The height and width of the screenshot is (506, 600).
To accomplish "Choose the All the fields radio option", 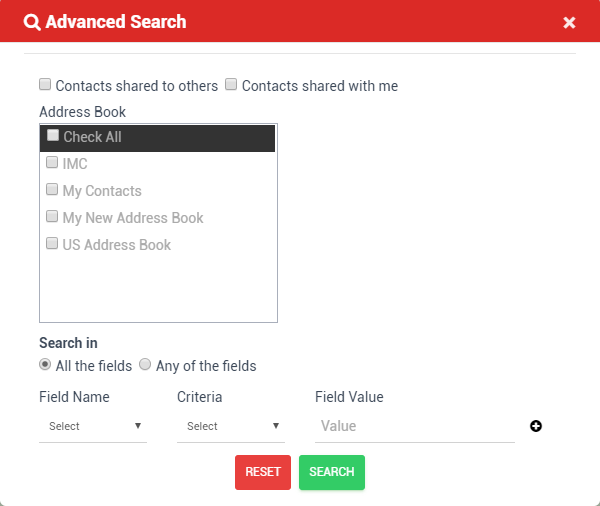I will click(x=45, y=365).
